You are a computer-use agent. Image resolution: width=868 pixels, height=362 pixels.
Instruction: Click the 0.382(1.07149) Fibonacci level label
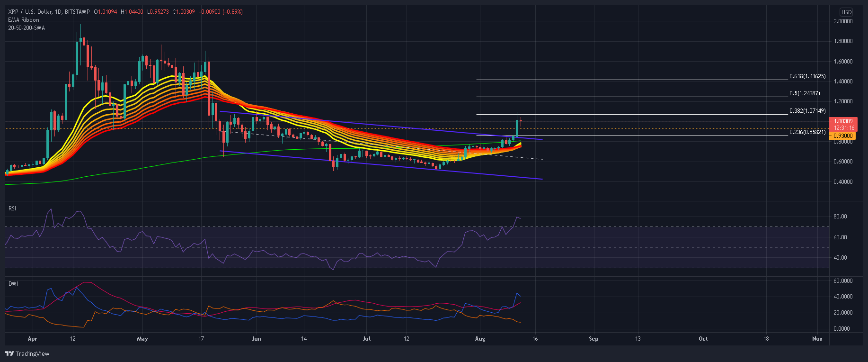click(807, 111)
